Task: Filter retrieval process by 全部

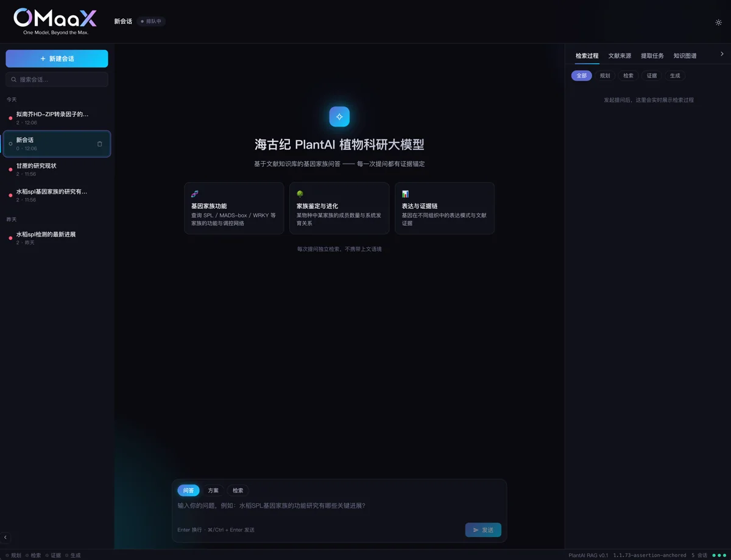Action: pyautogui.click(x=582, y=75)
